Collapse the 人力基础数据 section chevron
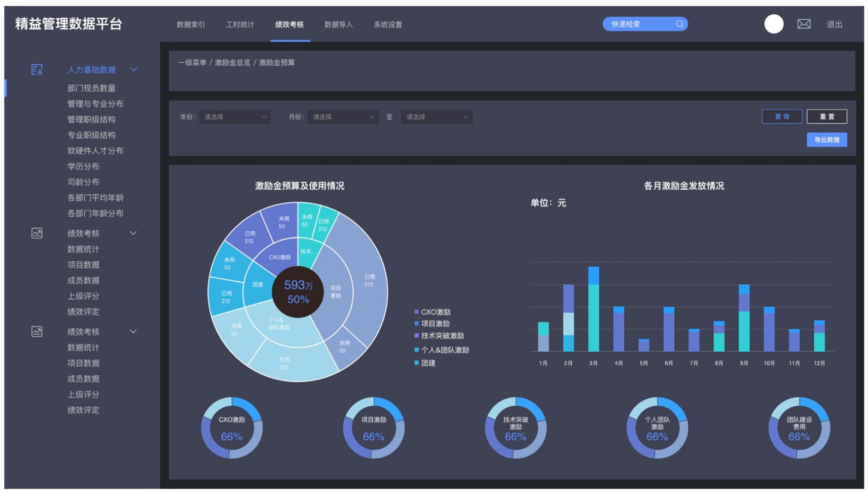 [x=134, y=70]
